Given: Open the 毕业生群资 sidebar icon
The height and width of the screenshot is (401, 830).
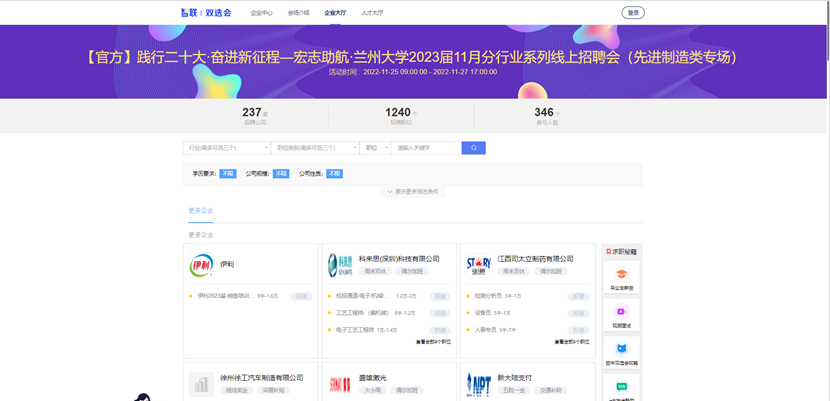Looking at the screenshot, I should [x=621, y=276].
